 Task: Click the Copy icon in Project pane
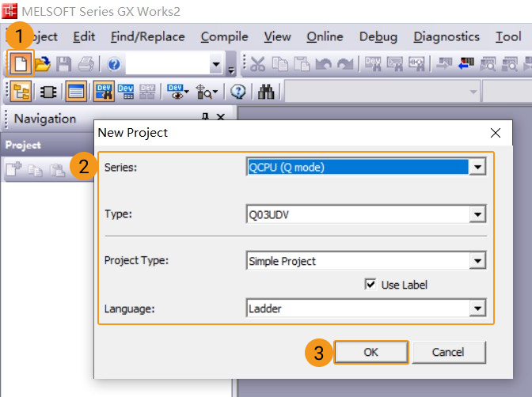pos(36,170)
